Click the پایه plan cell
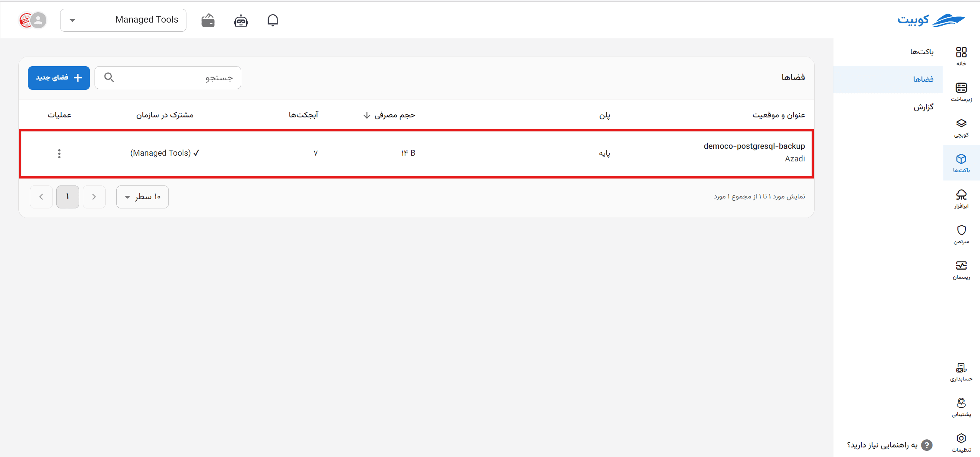The width and height of the screenshot is (980, 457). (604, 153)
